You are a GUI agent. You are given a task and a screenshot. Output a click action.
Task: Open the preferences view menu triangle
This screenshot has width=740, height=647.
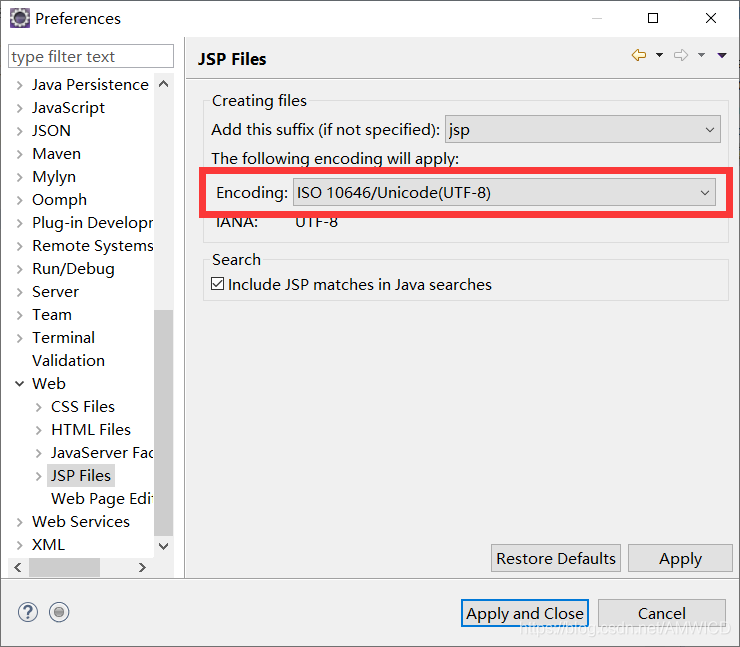[x=722, y=56]
